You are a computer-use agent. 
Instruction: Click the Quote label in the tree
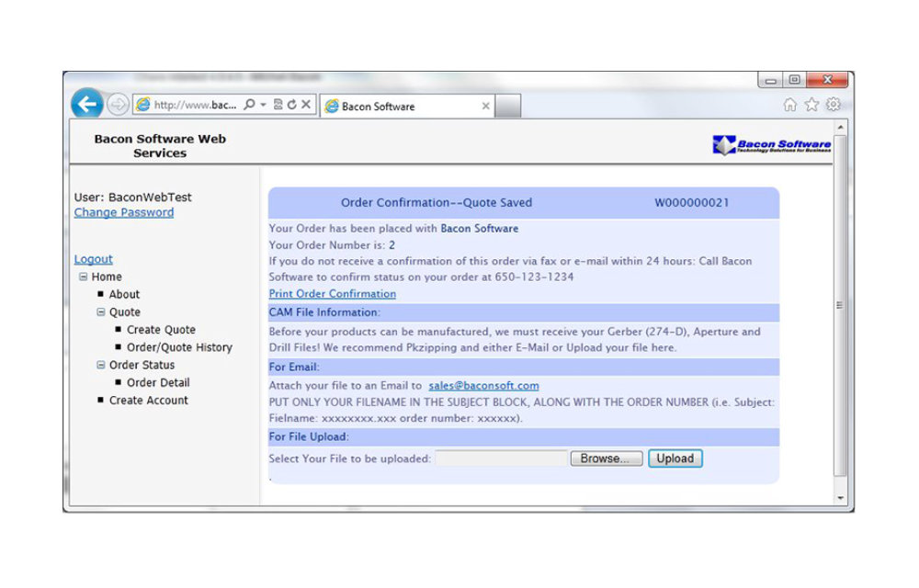tap(125, 312)
